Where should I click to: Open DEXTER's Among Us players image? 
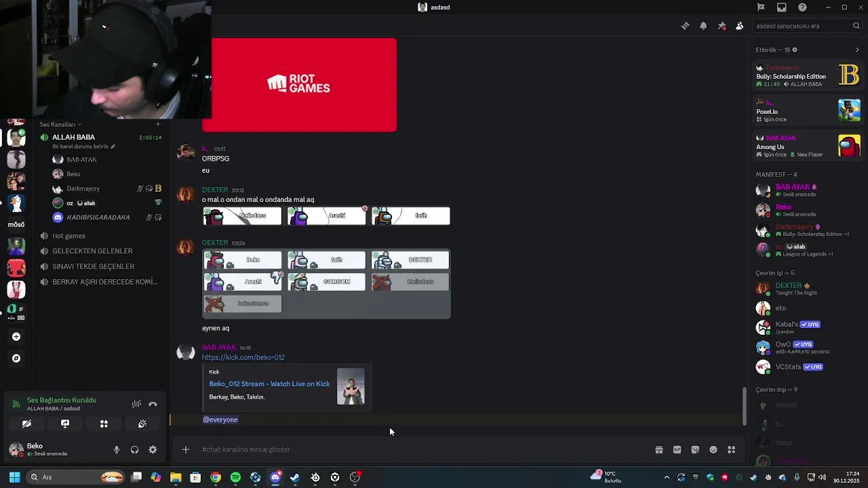326,283
